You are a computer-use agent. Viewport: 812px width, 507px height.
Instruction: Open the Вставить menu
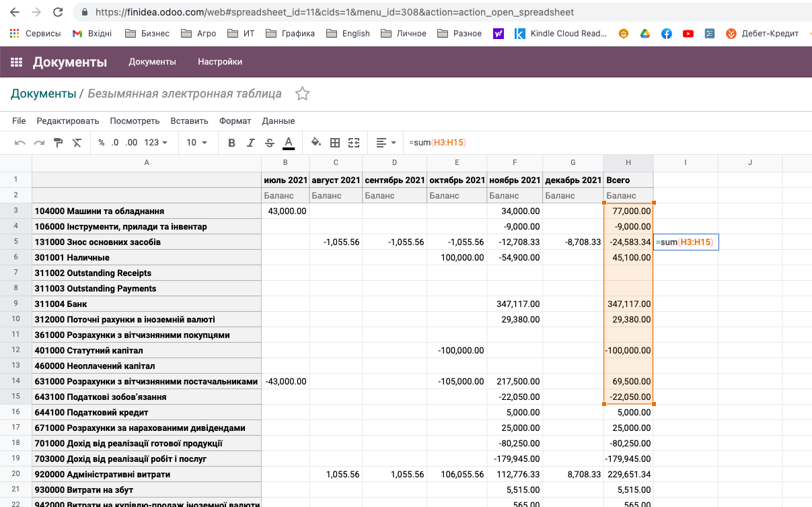point(190,121)
